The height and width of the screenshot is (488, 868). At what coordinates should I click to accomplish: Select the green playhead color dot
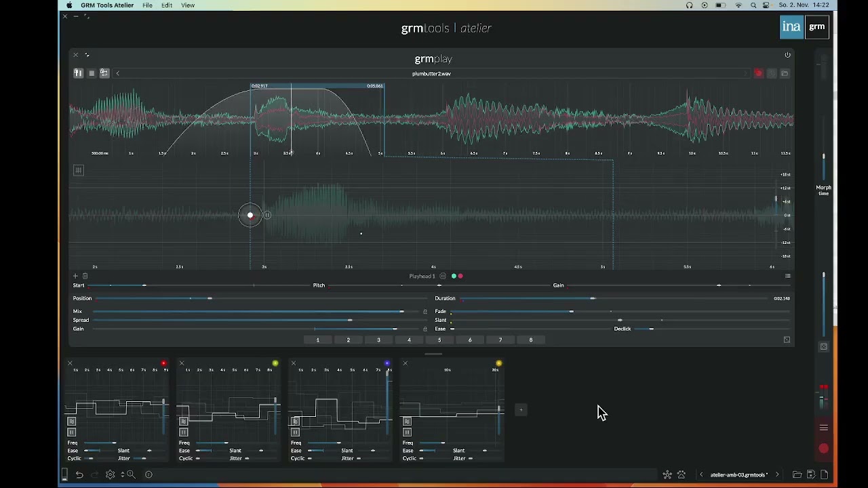tap(454, 276)
